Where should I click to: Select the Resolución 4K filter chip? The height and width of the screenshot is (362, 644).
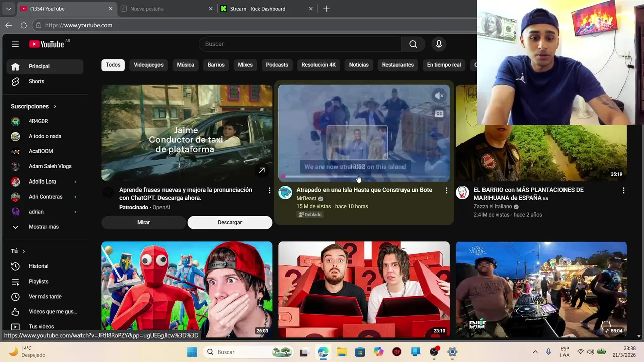pyautogui.click(x=318, y=65)
